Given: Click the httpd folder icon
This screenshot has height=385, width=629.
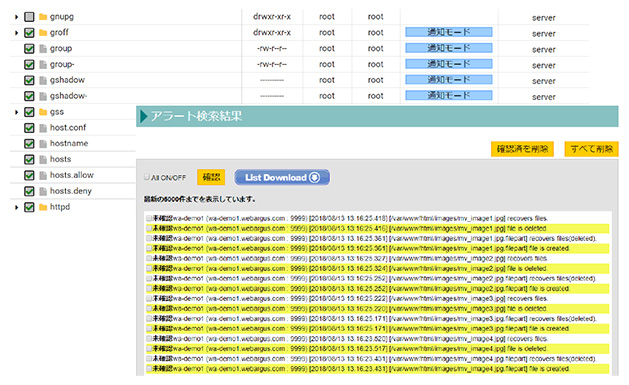Looking at the screenshot, I should tap(43, 207).
